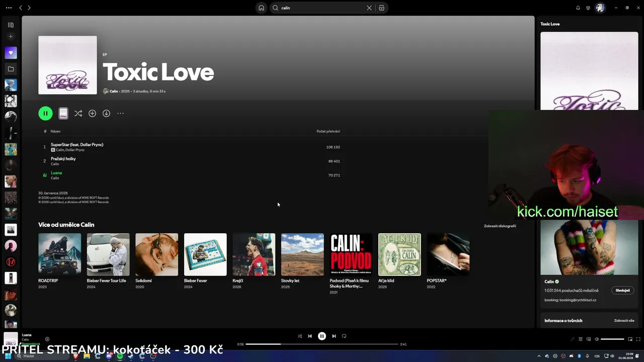Viewport: 644px width, 362px height.
Task: Open the play queue
Action: (x=580, y=339)
